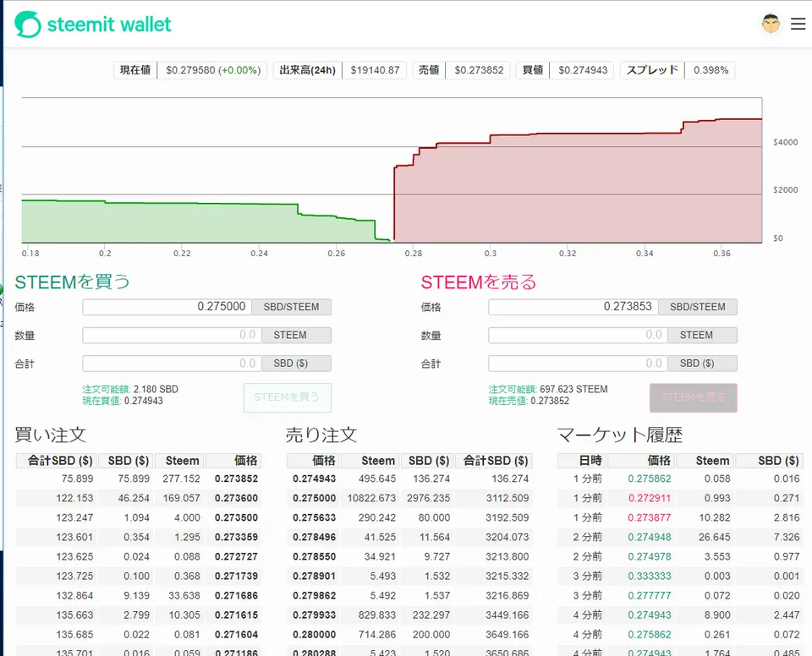The height and width of the screenshot is (656, 812).
Task: Select sell order row priced 0.279862
Action: [409, 595]
